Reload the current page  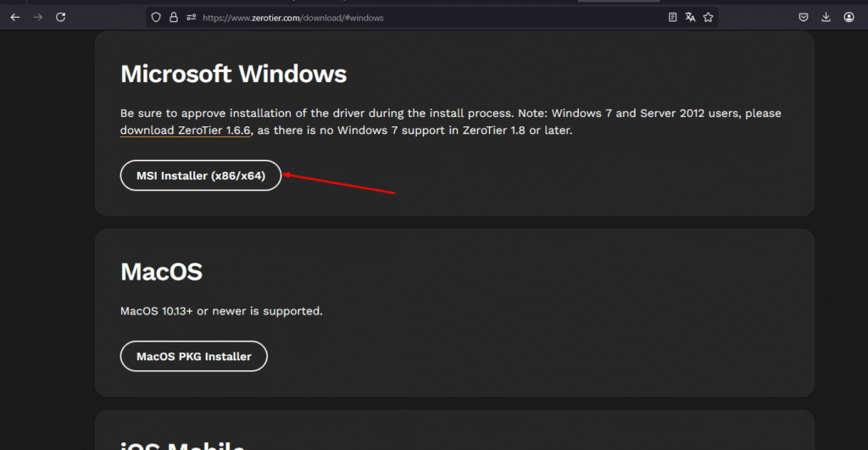[x=61, y=17]
